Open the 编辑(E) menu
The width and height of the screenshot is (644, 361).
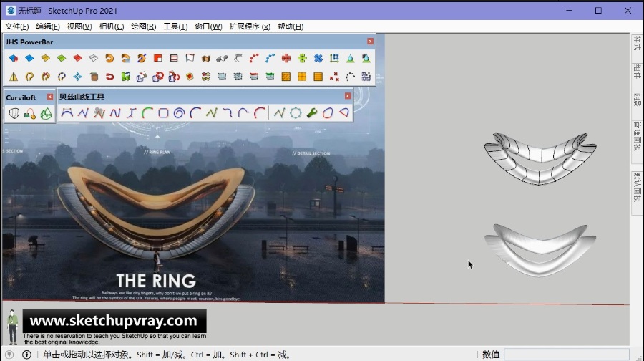[48, 27]
